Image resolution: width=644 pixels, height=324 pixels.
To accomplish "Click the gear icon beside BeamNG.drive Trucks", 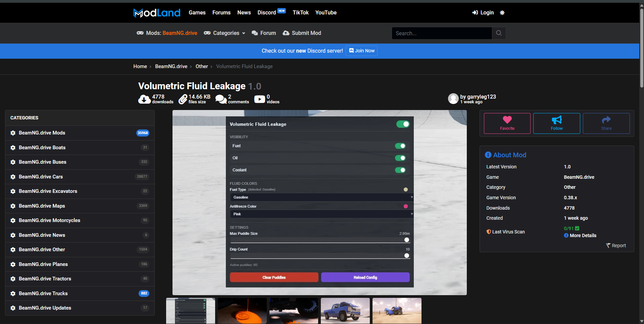I will (x=13, y=293).
